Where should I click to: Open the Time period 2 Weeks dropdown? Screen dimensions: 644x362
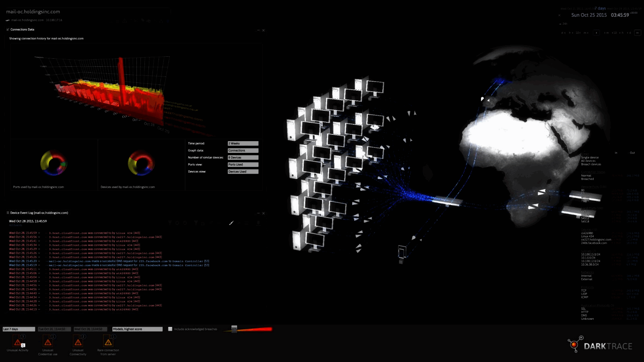pyautogui.click(x=243, y=144)
